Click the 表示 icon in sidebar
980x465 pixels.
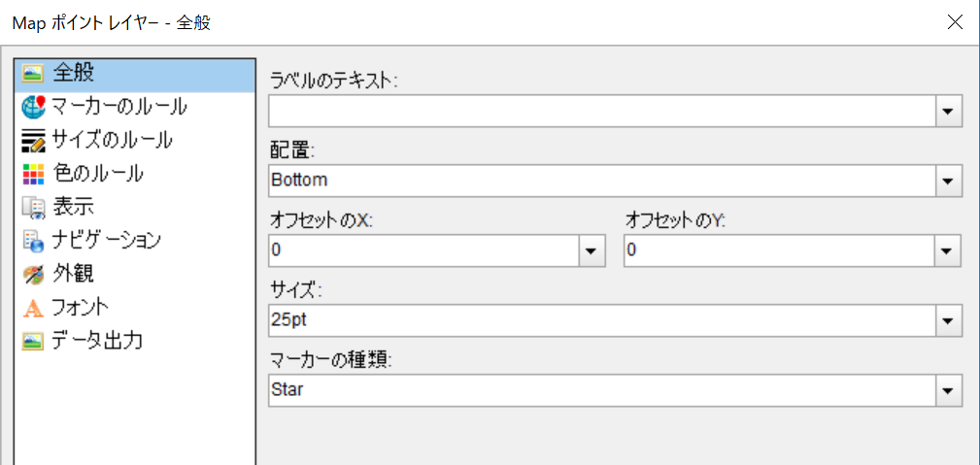[33, 208]
